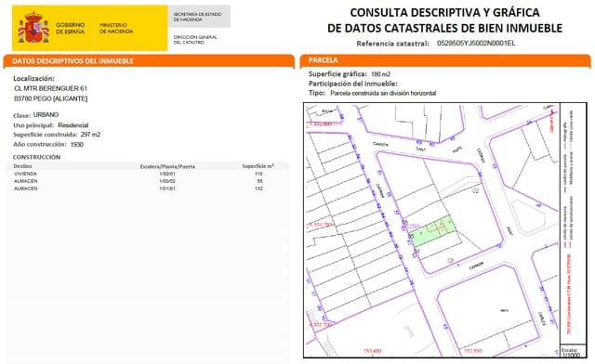This screenshot has height=364, width=595.
Task: Click the 'Clase:' field label
Action: (21, 115)
